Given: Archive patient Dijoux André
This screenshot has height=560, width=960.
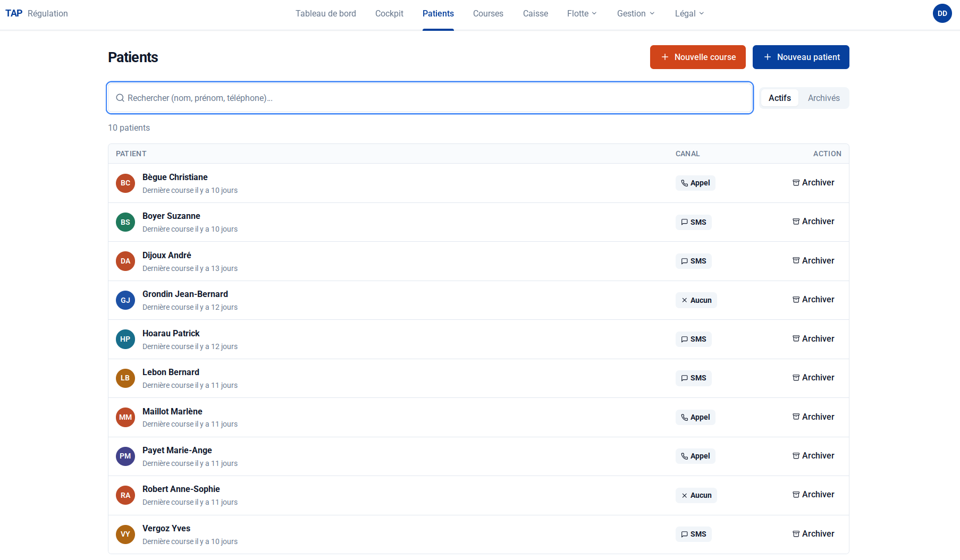Looking at the screenshot, I should pyautogui.click(x=813, y=261).
